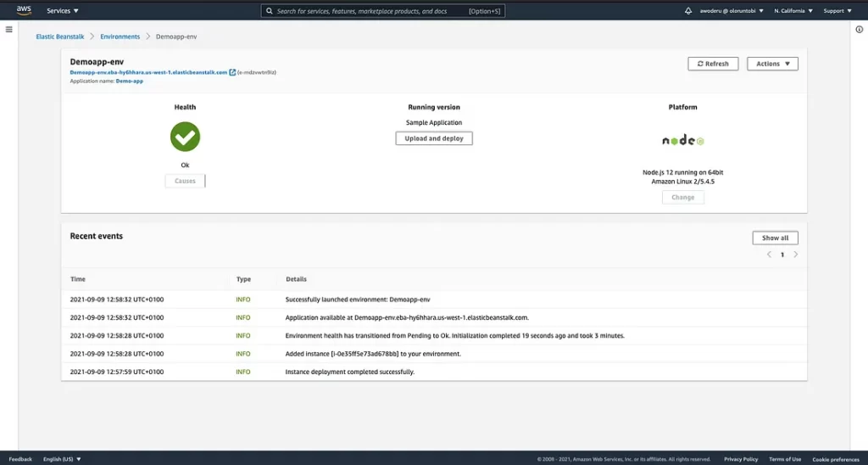Expand the Services dropdown menu

coord(63,11)
